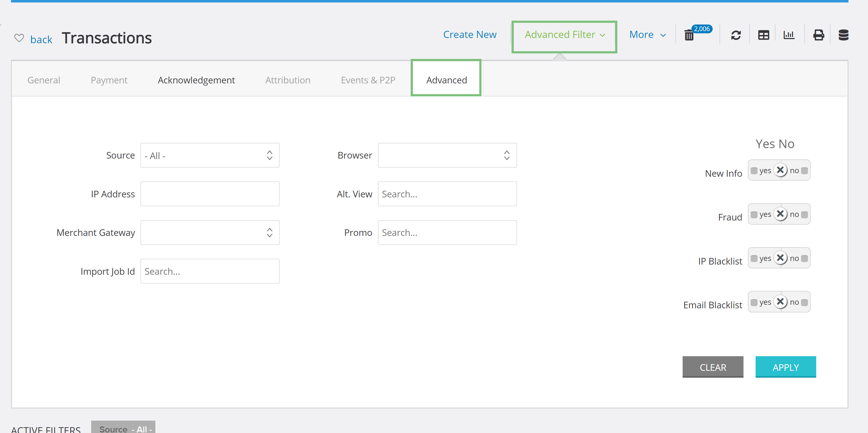
Task: Click the IP Address input field
Action: (210, 194)
